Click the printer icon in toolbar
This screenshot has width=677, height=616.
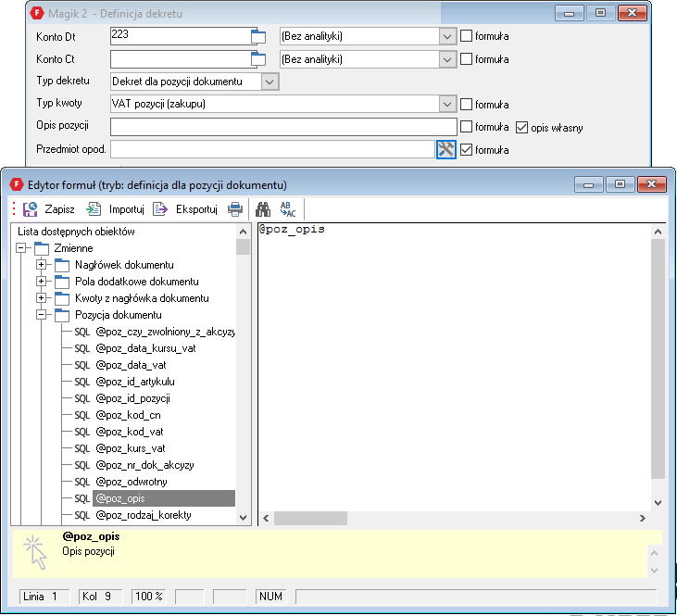pyautogui.click(x=235, y=209)
